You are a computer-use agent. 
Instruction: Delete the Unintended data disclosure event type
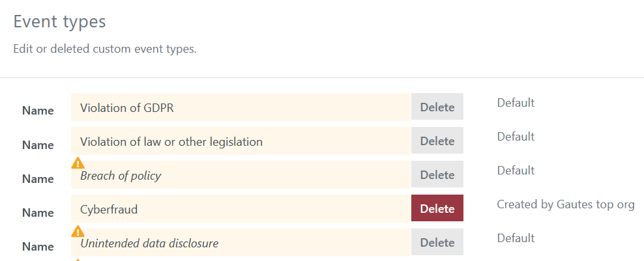(x=437, y=243)
